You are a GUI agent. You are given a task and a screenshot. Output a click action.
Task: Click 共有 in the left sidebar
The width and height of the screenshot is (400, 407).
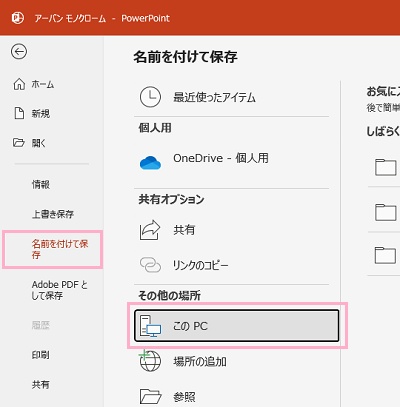click(41, 385)
